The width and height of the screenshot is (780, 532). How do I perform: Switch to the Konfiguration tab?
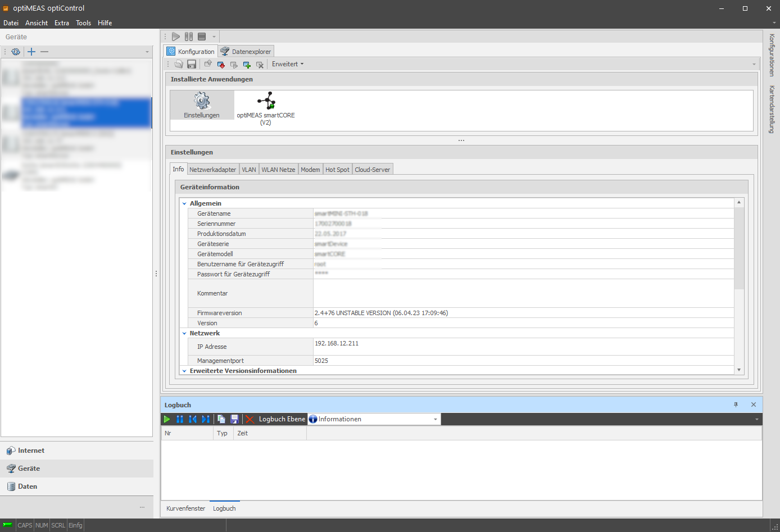coord(191,51)
